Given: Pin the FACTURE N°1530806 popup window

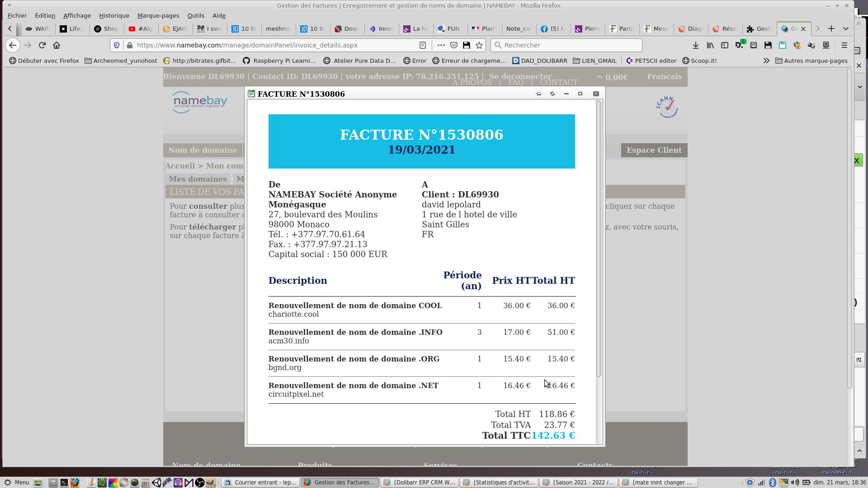Looking at the screenshot, I should click(x=538, y=94).
